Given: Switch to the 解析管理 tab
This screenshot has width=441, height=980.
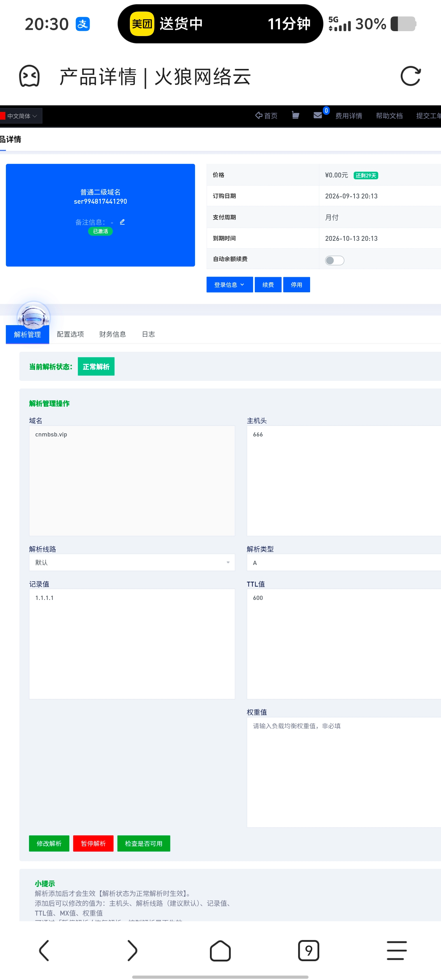Looking at the screenshot, I should [27, 334].
